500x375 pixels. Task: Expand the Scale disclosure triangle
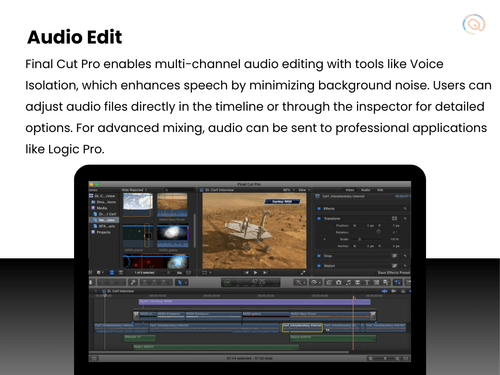click(325, 239)
